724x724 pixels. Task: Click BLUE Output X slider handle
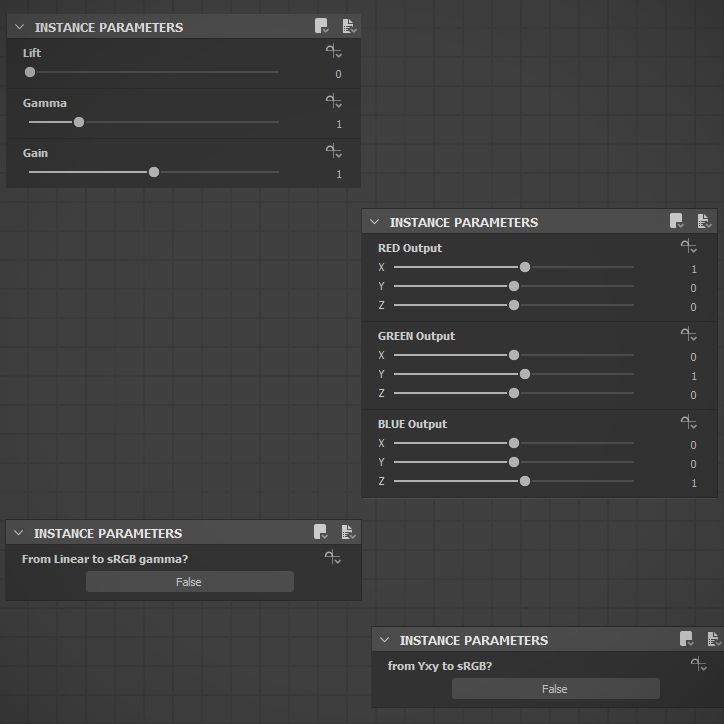513,443
